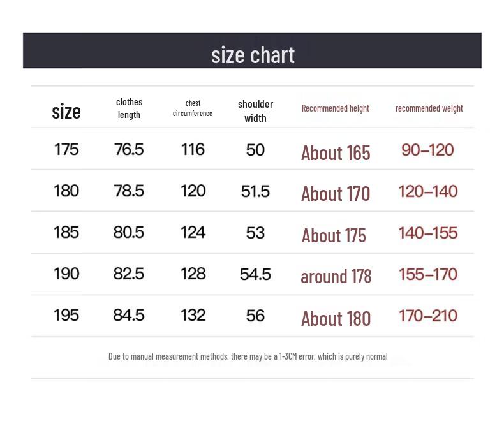The width and height of the screenshot is (504, 433).
Task: Click the 'size chart' title banner
Action: pos(253,55)
